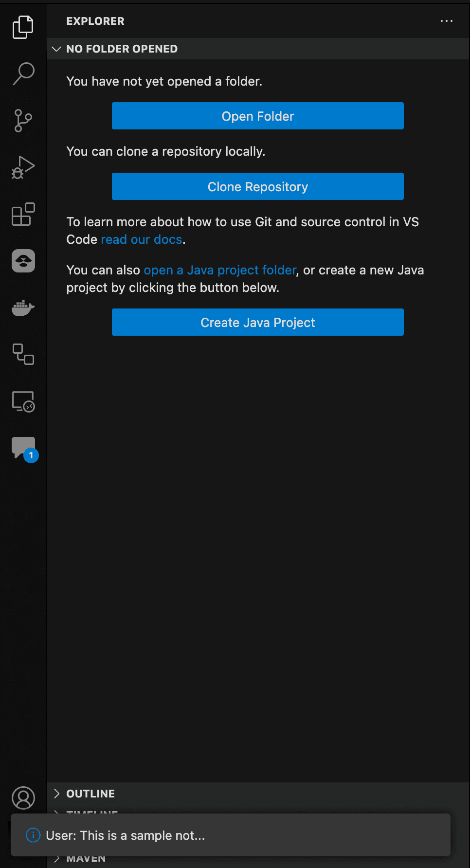This screenshot has width=470, height=868.
Task: Click the Accounts icon at the bottom
Action: pos(23,798)
